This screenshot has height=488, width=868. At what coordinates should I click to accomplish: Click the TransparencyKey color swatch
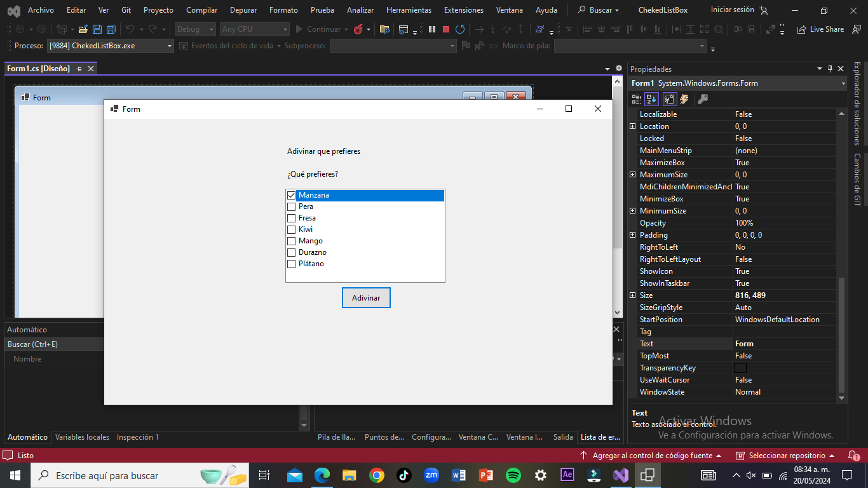(740, 368)
